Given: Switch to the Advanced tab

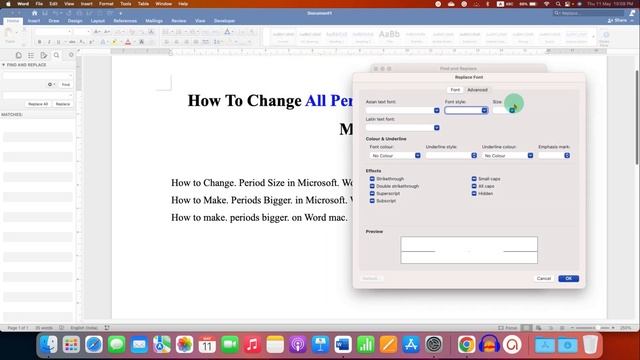Looking at the screenshot, I should (x=477, y=90).
